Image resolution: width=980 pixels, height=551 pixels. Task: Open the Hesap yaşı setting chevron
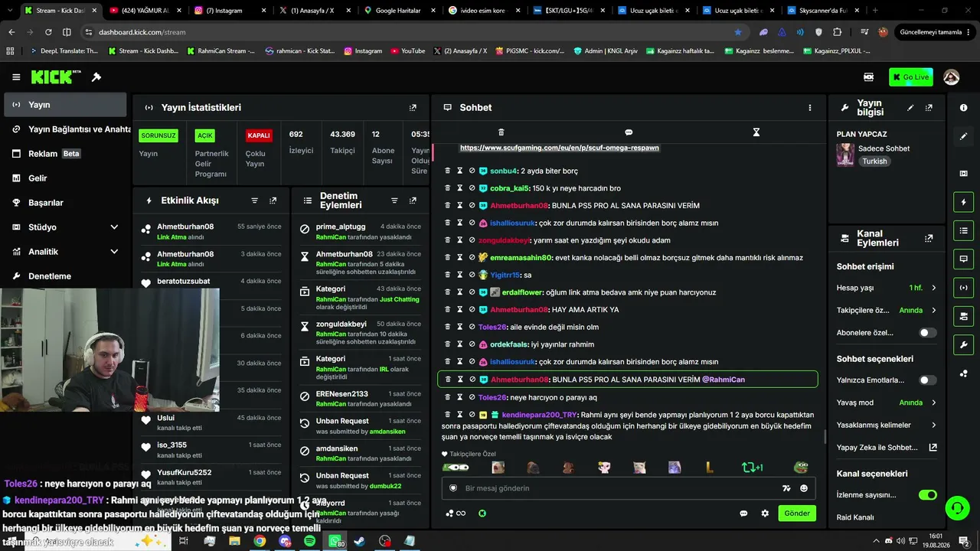[x=933, y=288]
